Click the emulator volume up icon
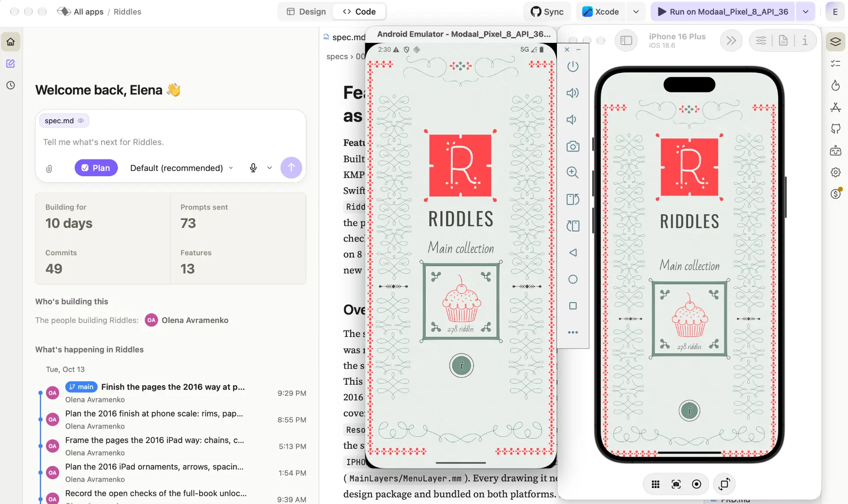This screenshot has height=504, width=848. click(573, 93)
